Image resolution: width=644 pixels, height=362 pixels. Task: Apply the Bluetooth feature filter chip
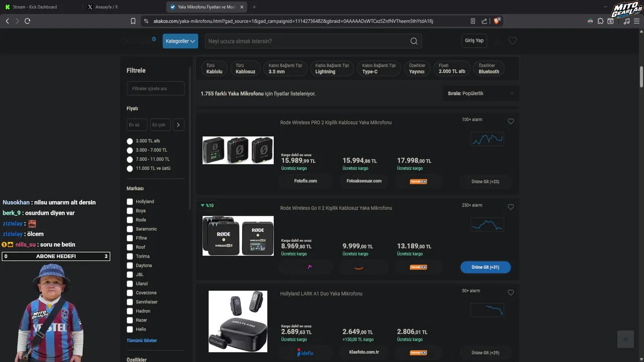click(x=489, y=68)
